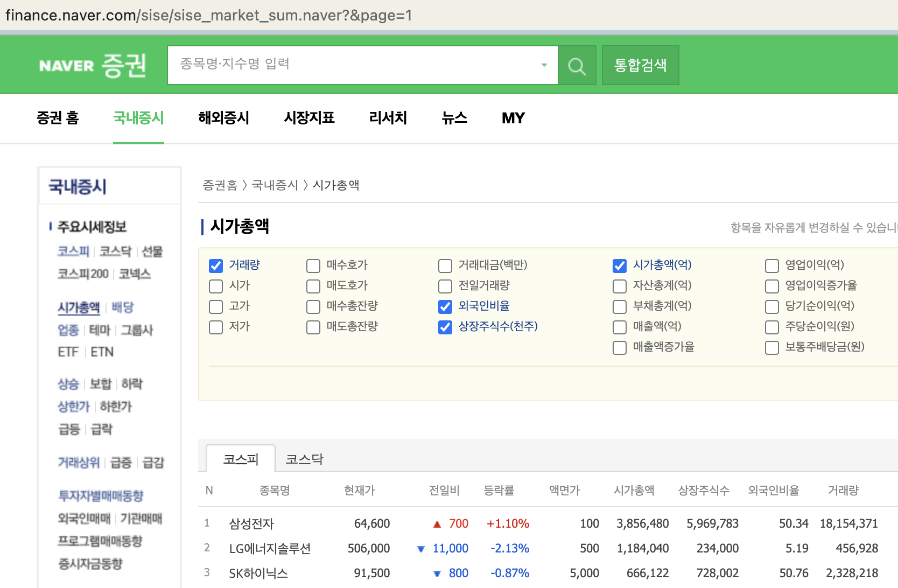Uncheck the 거래량 checkbox
Image resolution: width=898 pixels, height=588 pixels.
(216, 265)
